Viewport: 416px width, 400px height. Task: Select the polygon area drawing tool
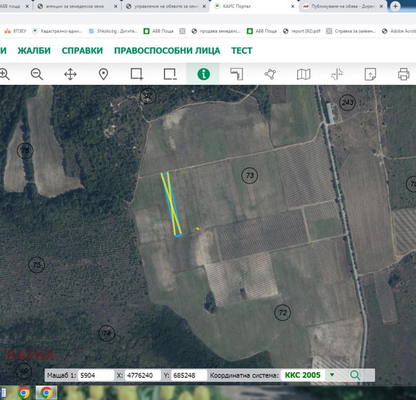(270, 74)
